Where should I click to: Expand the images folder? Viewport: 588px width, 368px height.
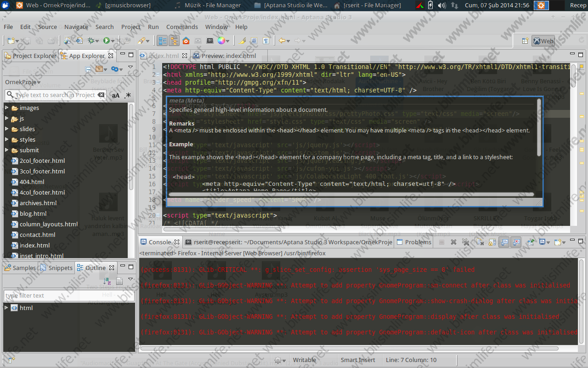coord(6,108)
